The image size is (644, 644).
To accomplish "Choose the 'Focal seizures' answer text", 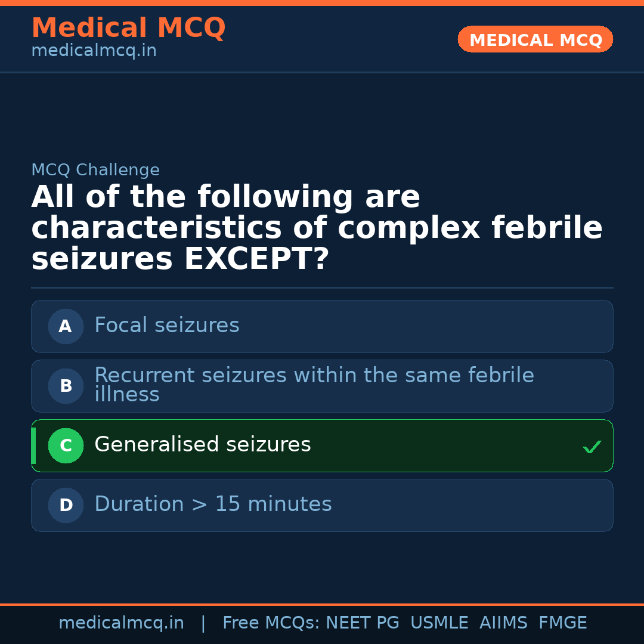I will (x=167, y=326).
